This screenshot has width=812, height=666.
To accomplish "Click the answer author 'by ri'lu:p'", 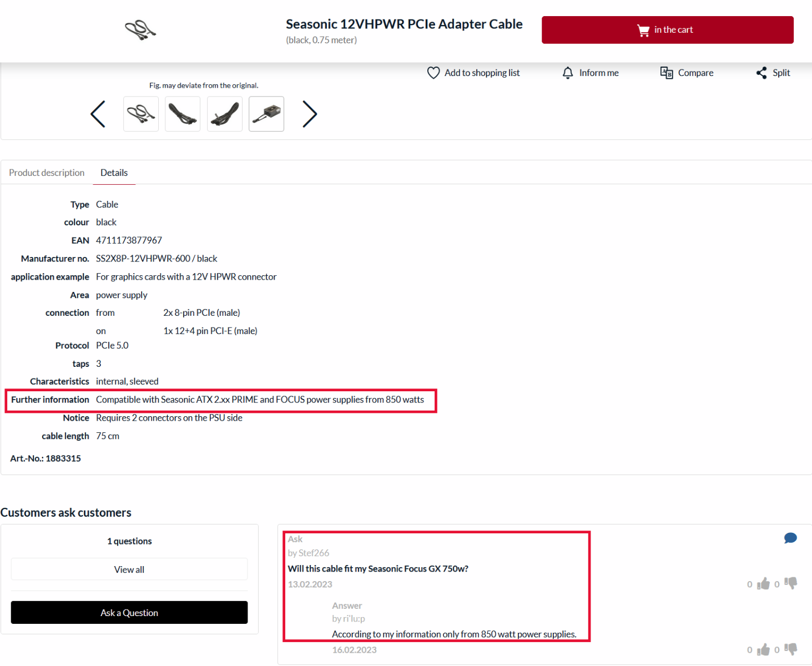I will 349,619.
